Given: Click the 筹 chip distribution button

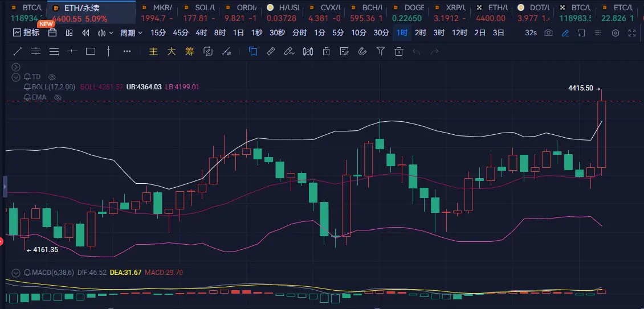Looking at the screenshot, I should 189,51.
